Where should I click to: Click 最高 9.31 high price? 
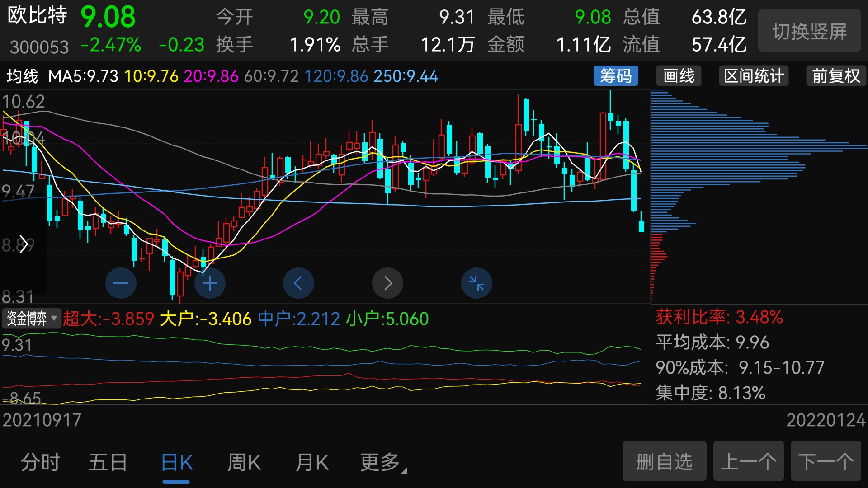(414, 17)
